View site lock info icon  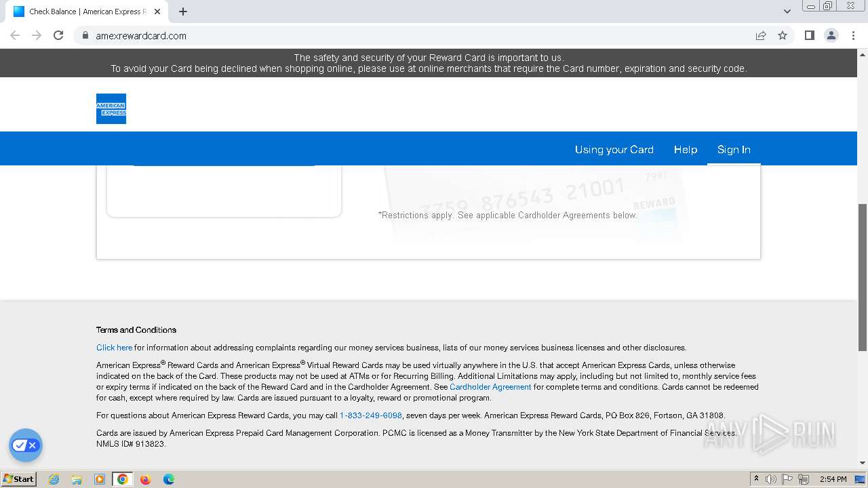click(x=85, y=35)
